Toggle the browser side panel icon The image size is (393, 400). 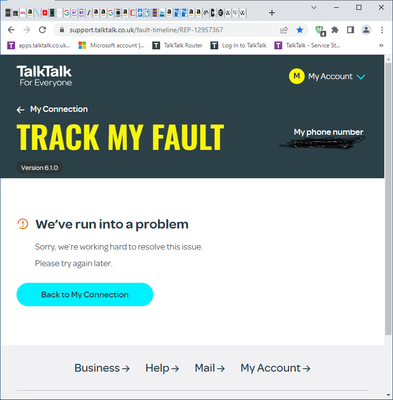(350, 30)
